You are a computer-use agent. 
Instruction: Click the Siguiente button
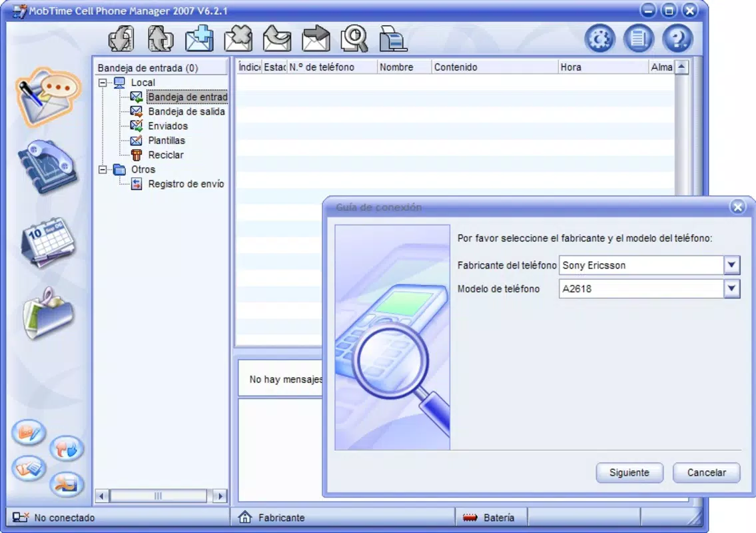click(629, 472)
